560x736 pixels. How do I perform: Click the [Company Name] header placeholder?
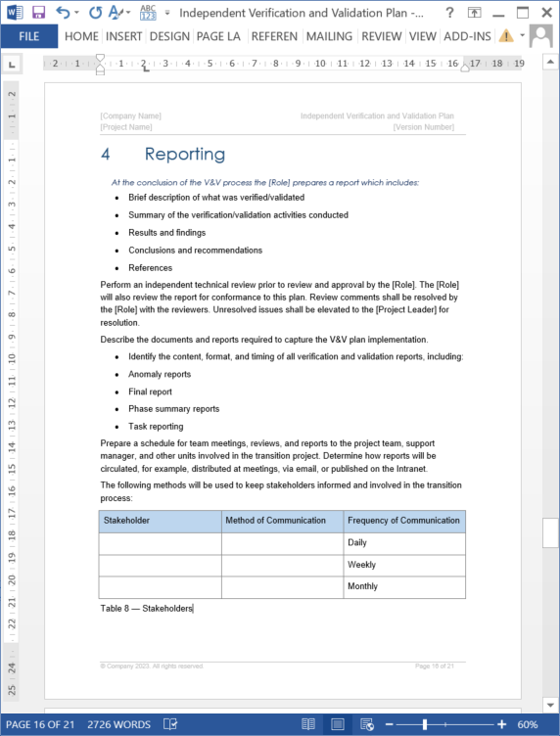tap(130, 115)
